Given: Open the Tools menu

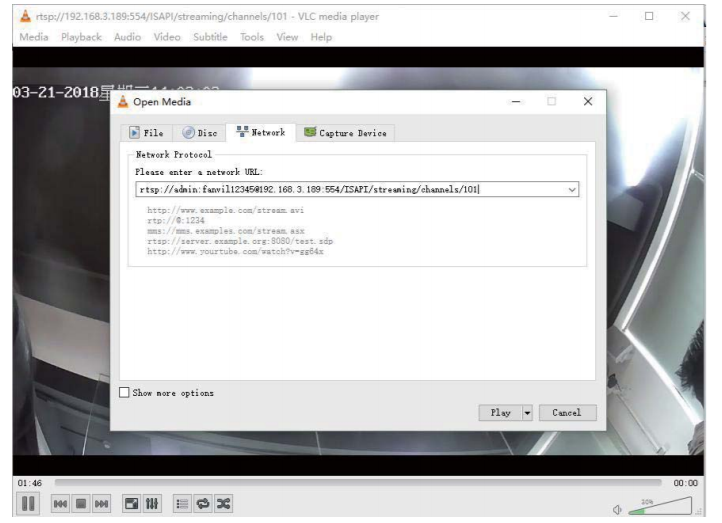Looking at the screenshot, I should [252, 37].
